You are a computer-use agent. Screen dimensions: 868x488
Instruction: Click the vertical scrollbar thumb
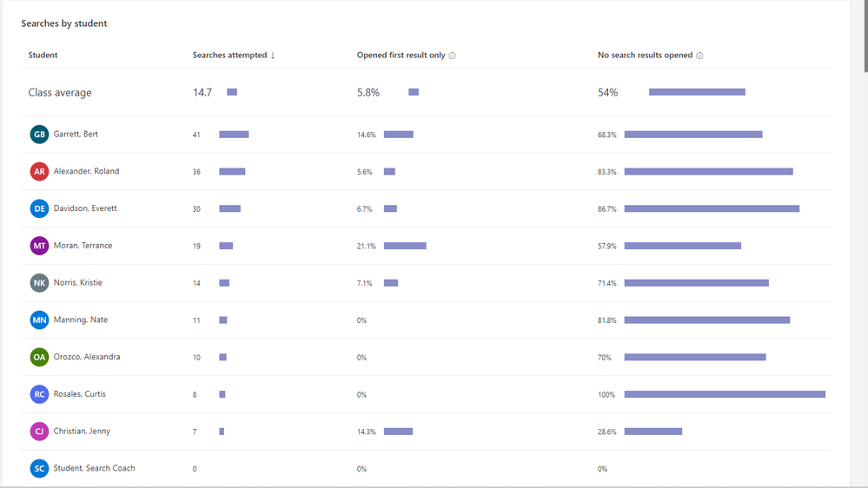click(x=863, y=36)
